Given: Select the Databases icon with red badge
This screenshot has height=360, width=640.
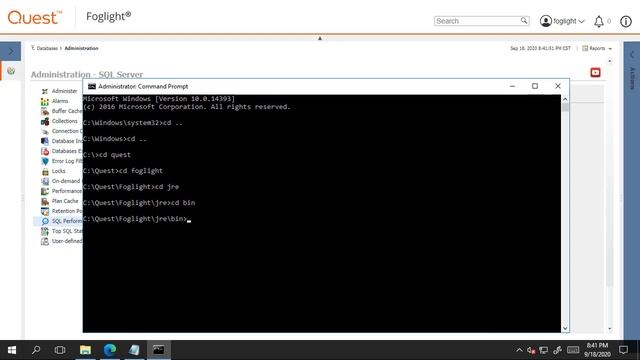Looking at the screenshot, I should [45, 151].
